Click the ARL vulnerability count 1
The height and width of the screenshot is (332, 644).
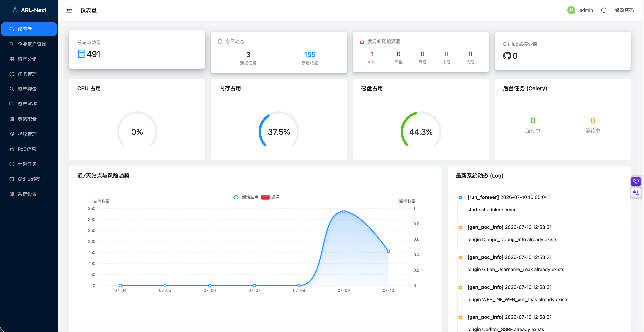click(x=371, y=54)
